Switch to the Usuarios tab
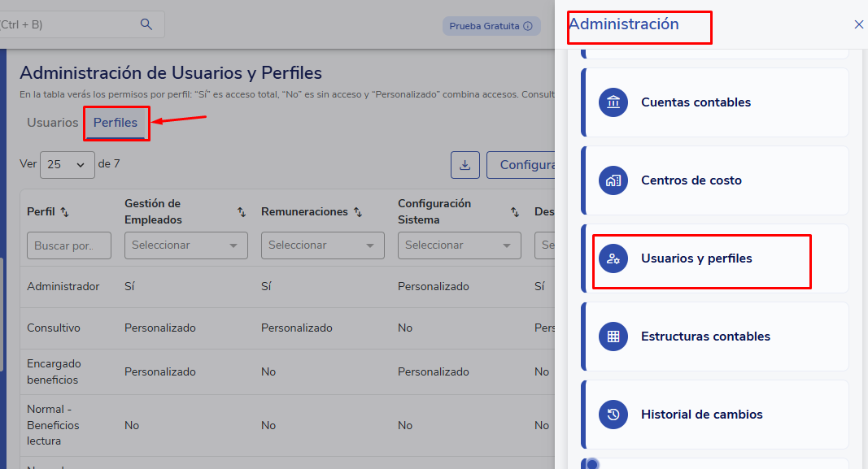 (52, 123)
